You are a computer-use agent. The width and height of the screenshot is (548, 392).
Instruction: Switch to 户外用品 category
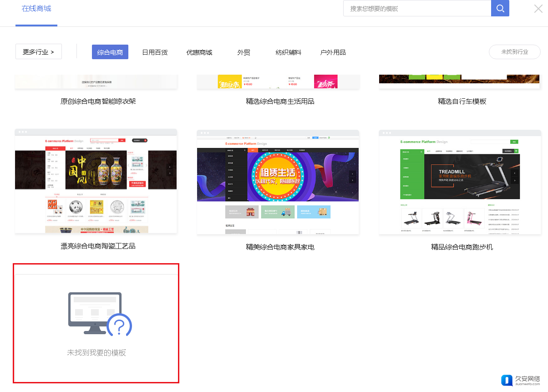[x=333, y=52]
